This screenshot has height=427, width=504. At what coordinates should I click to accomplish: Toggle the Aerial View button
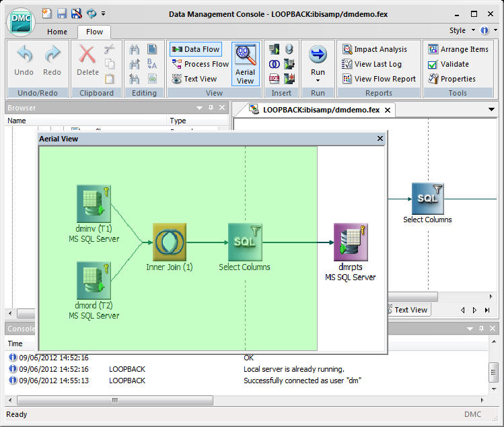coord(245,65)
